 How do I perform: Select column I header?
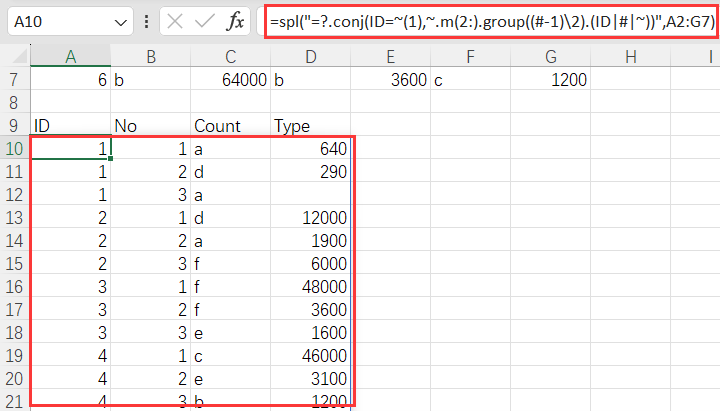[x=708, y=58]
